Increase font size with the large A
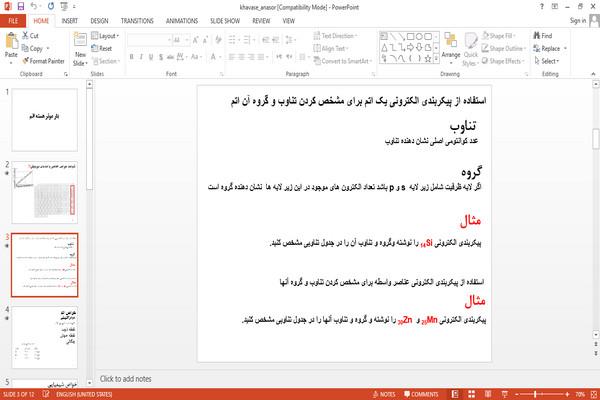600x400 pixels. point(196,40)
